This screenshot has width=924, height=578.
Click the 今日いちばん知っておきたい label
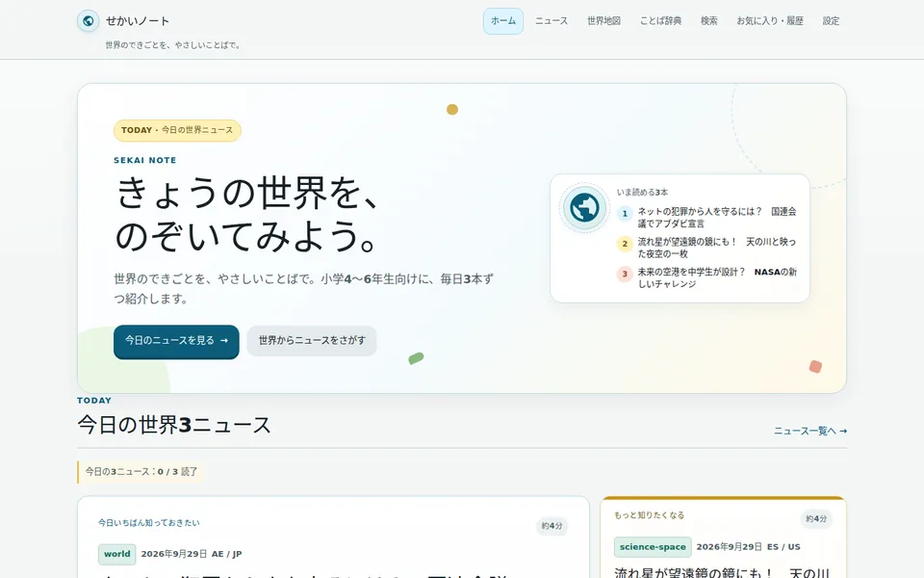click(x=149, y=522)
